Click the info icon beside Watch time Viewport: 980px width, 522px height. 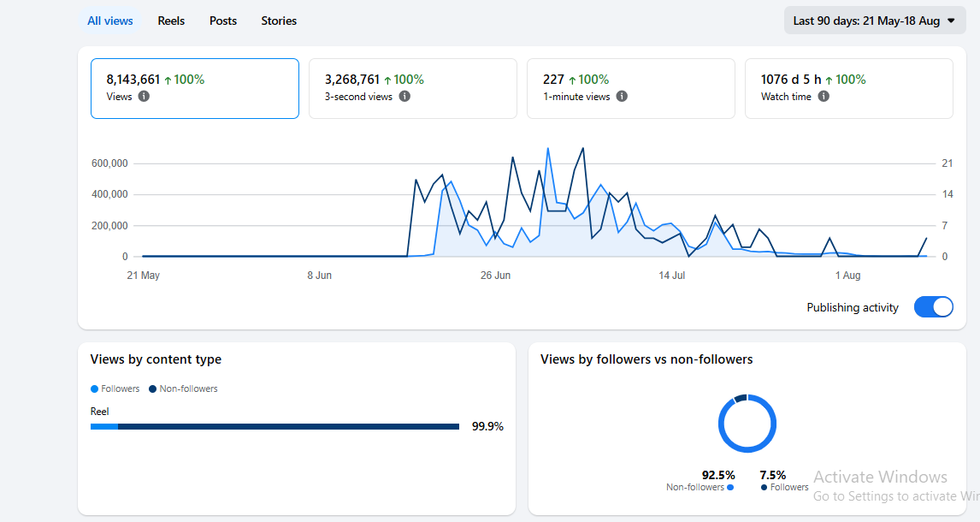824,97
